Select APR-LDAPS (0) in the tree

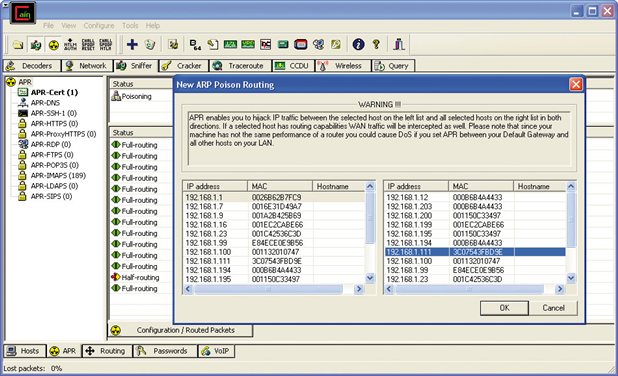coord(54,186)
